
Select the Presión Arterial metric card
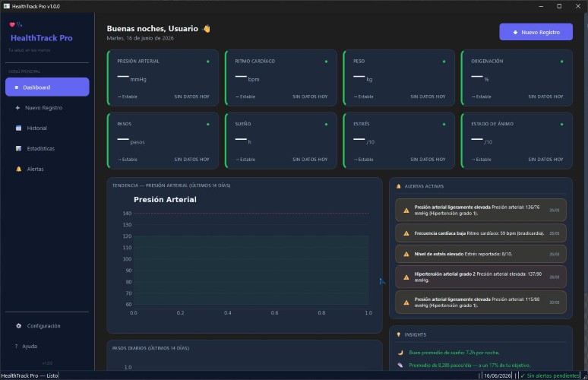point(163,78)
